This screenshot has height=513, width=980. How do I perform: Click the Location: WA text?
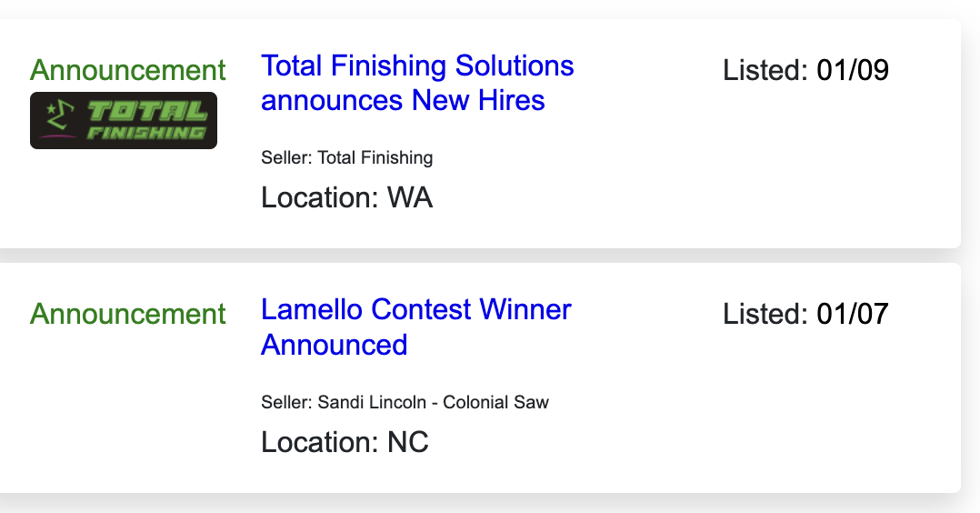click(347, 197)
